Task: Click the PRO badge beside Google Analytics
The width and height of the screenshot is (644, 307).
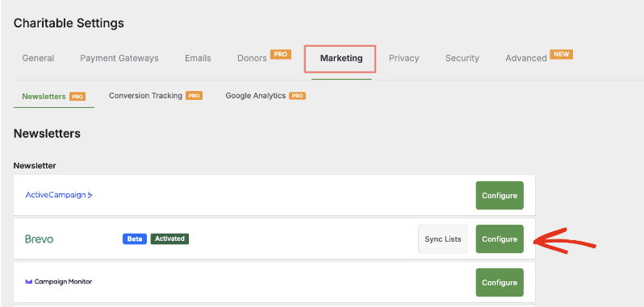Action: coord(297,96)
